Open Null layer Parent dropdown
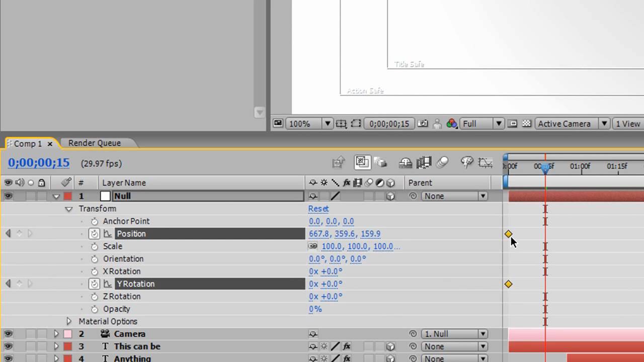This screenshot has width=644, height=362. (454, 196)
